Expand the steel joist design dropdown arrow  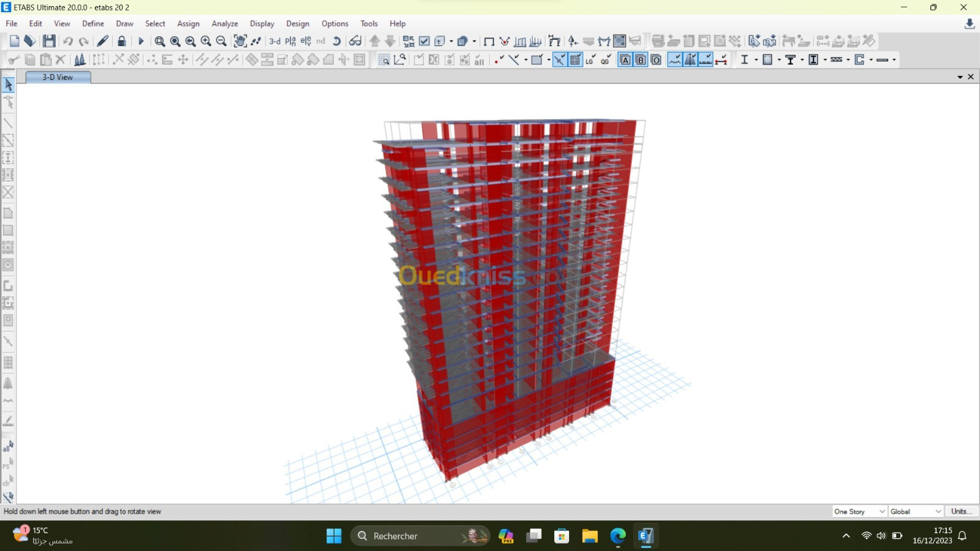pos(848,59)
